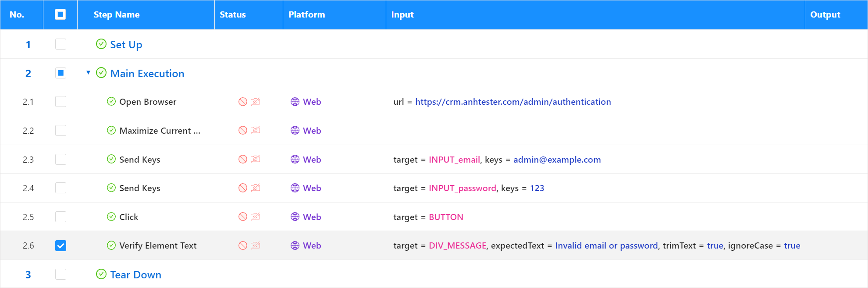
Task: Select the DIV_MESSAGE target value
Action: coord(458,245)
